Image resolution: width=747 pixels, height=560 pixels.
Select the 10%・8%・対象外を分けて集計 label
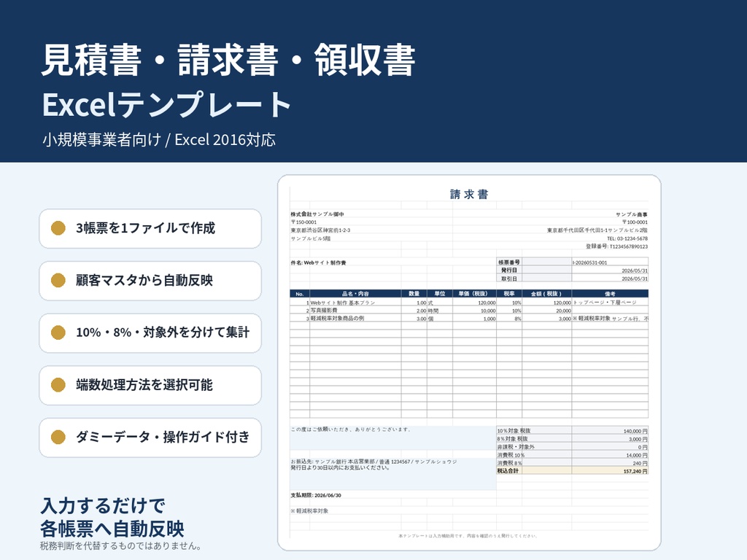coord(163,332)
